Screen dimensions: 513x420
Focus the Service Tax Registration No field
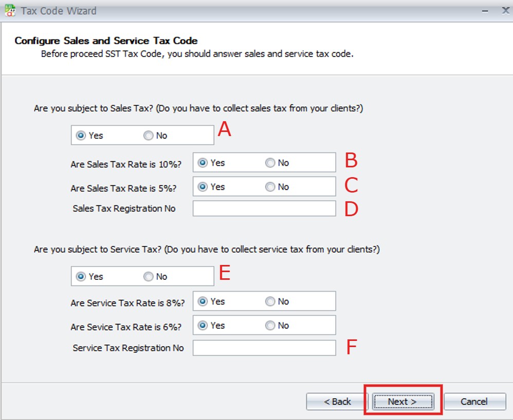pos(264,348)
